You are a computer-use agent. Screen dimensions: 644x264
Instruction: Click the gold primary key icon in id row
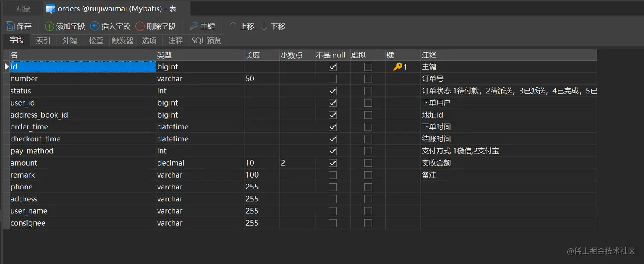pos(397,67)
